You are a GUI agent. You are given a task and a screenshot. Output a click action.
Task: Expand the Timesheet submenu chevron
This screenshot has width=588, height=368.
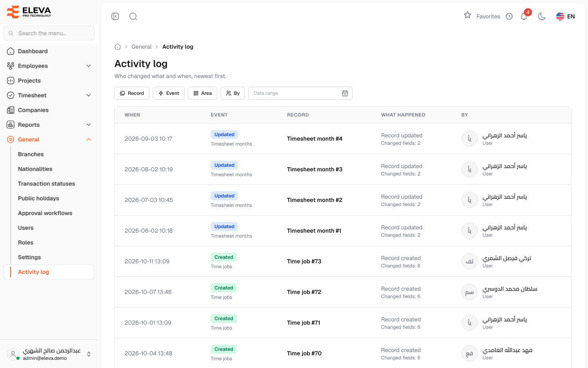pos(89,95)
